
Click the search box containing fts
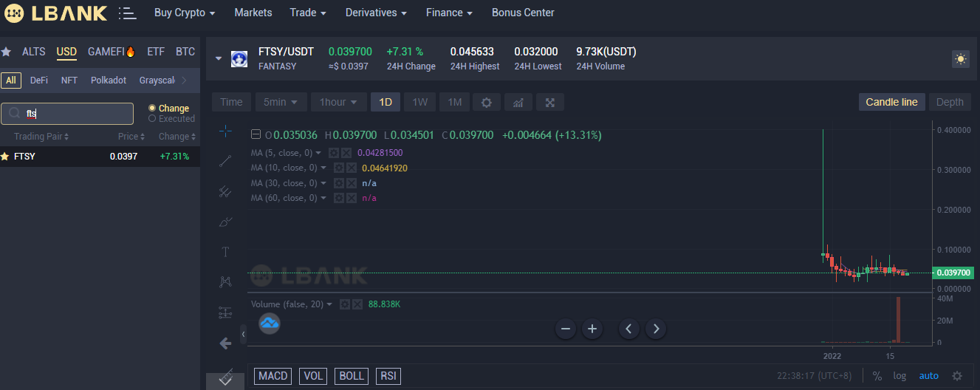pyautogui.click(x=67, y=114)
